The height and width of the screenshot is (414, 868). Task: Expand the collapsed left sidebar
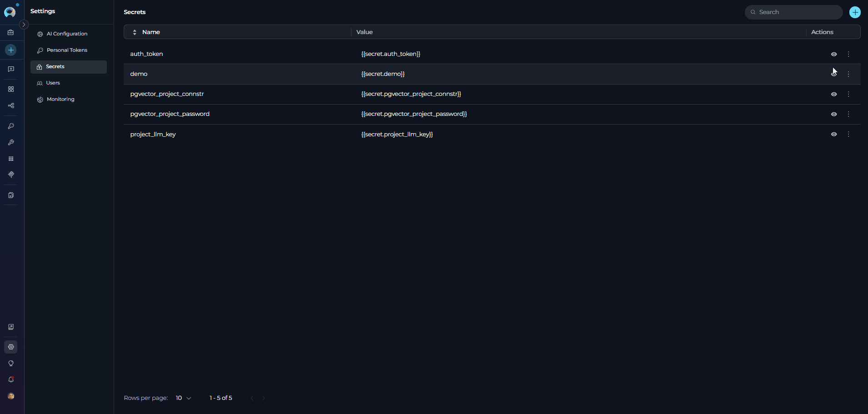[x=24, y=25]
